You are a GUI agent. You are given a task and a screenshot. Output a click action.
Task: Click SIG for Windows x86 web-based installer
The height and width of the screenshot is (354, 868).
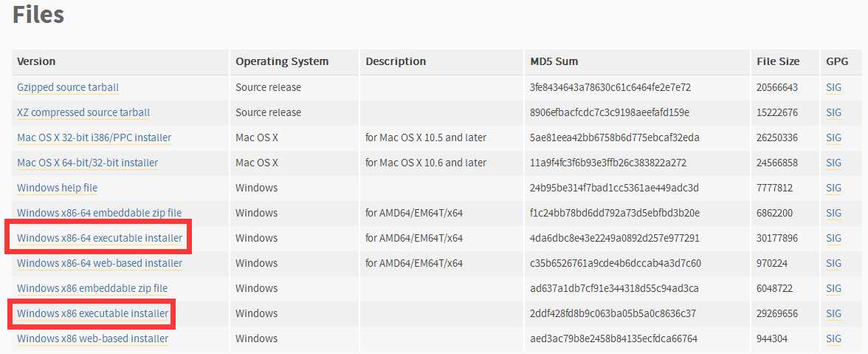pos(834,338)
